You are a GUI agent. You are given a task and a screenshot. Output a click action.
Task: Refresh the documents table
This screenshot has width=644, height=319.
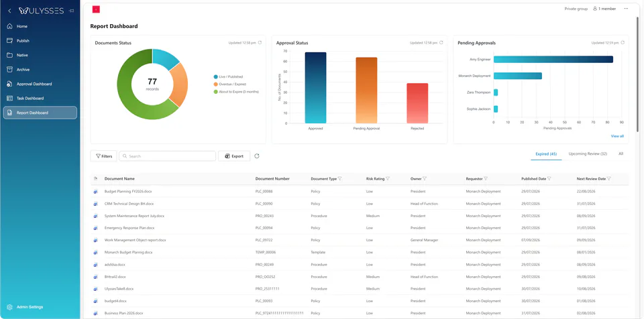(x=257, y=156)
